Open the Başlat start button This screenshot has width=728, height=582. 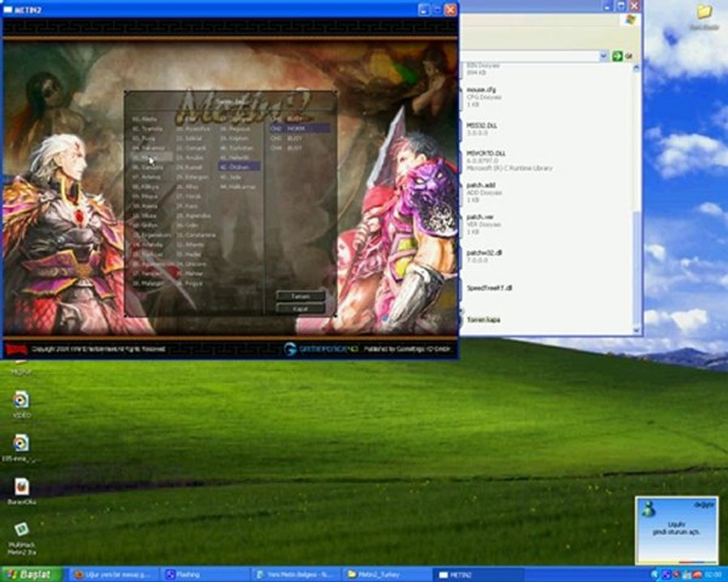[x=31, y=575]
